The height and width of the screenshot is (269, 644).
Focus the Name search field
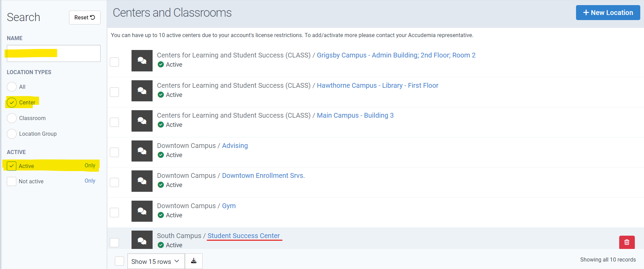(54, 53)
